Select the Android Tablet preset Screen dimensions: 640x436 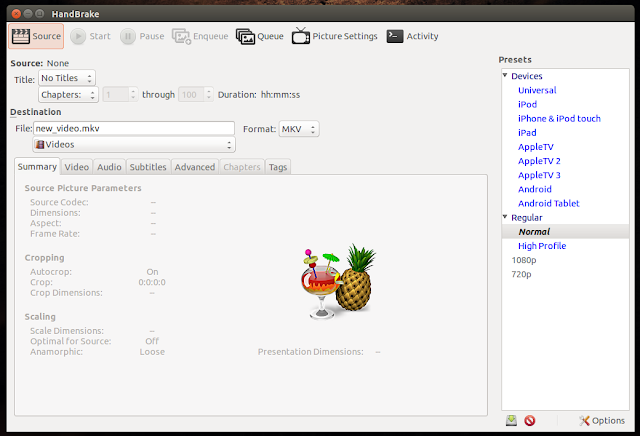549,204
